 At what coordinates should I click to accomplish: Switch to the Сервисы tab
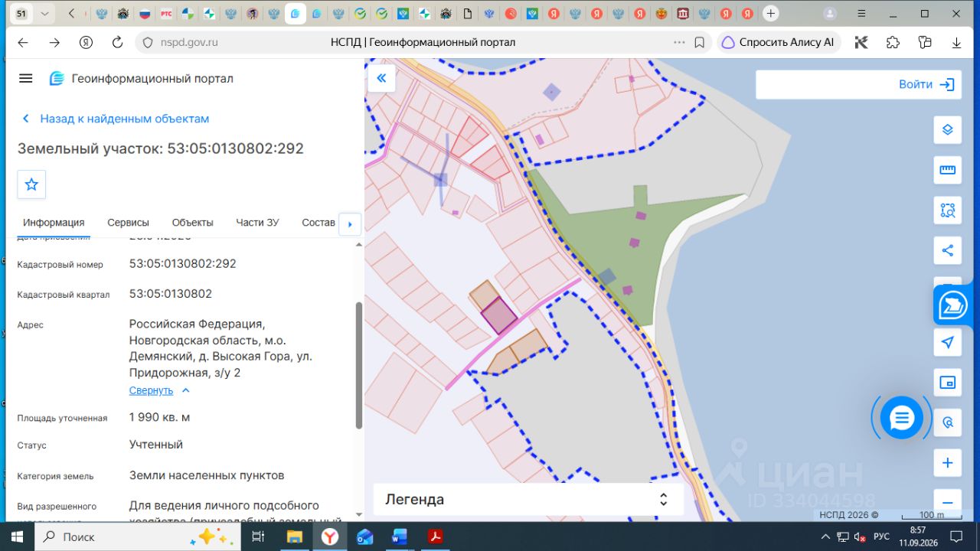tap(128, 223)
